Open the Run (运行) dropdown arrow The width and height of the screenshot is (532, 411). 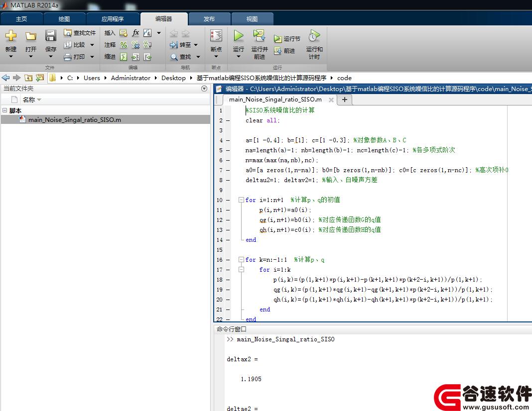point(238,57)
